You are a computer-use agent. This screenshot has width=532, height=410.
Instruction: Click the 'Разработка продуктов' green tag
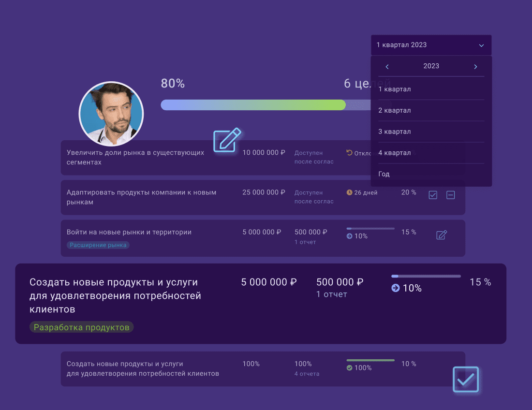81,327
